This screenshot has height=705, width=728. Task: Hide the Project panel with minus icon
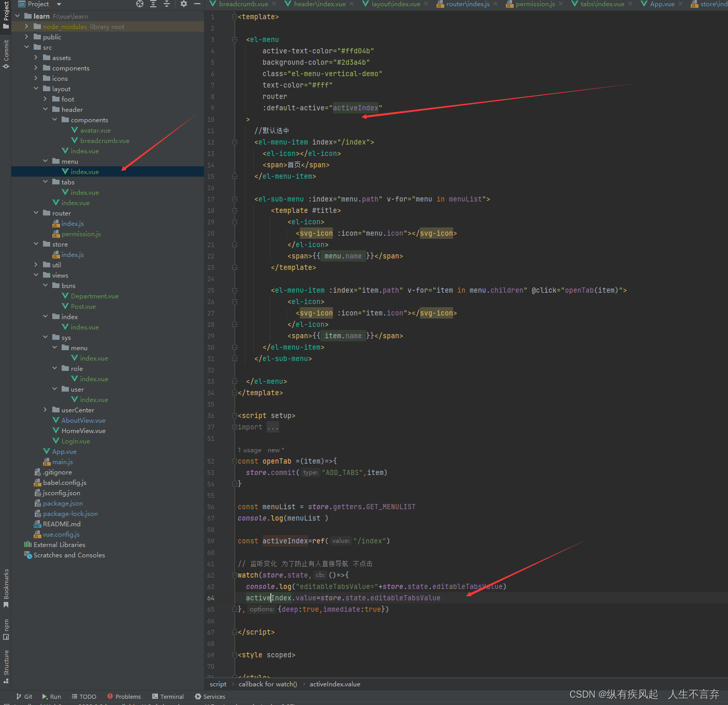point(197,4)
